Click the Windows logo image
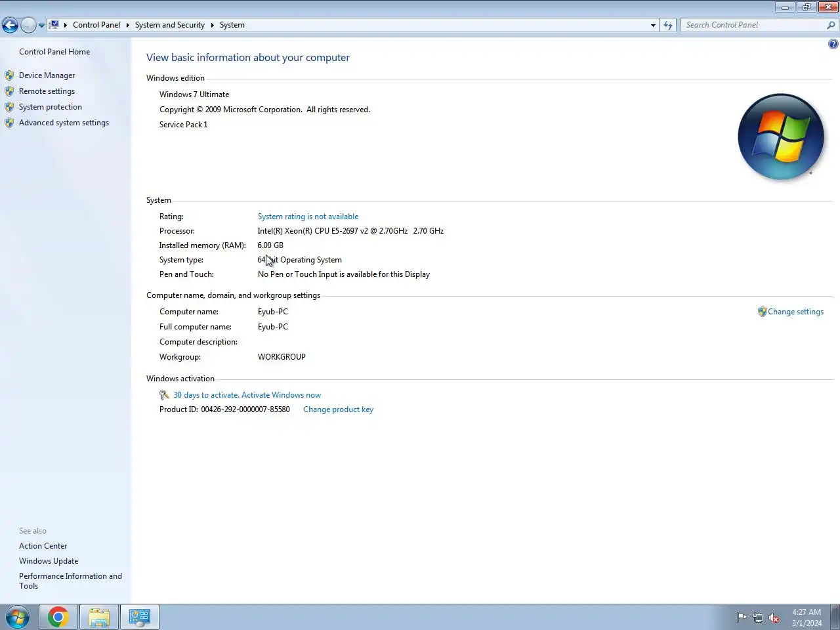The width and height of the screenshot is (840, 630). coord(781,136)
